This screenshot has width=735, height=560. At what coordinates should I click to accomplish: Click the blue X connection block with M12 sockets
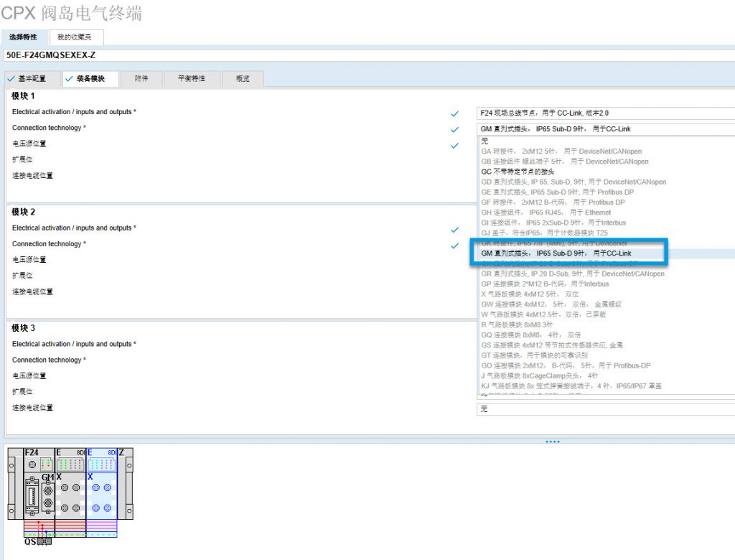pyautogui.click(x=101, y=495)
